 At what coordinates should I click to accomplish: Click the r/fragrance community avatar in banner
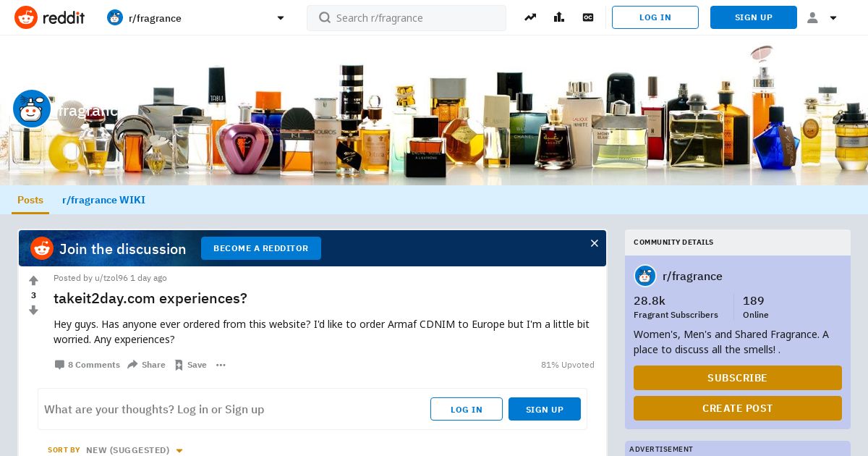click(32, 109)
